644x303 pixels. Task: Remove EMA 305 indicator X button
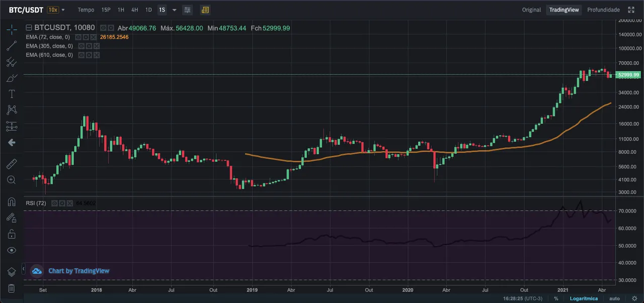(x=97, y=46)
